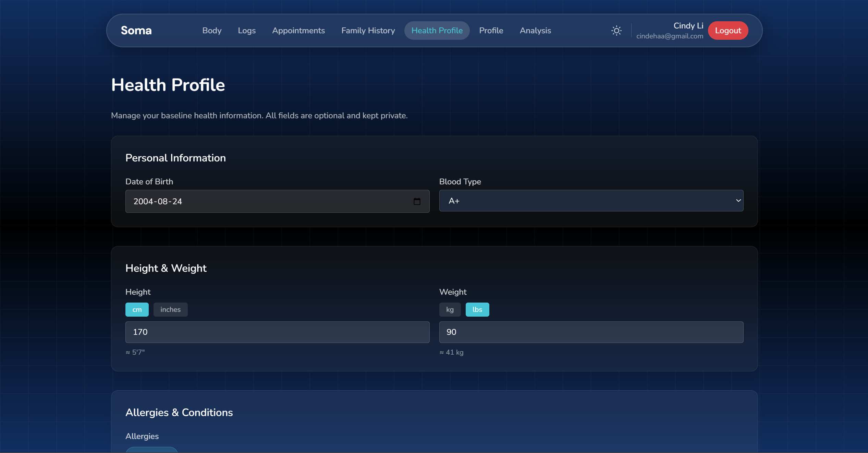Viewport: 868px width, 453px height.
Task: View the Analysis section
Action: click(x=535, y=30)
